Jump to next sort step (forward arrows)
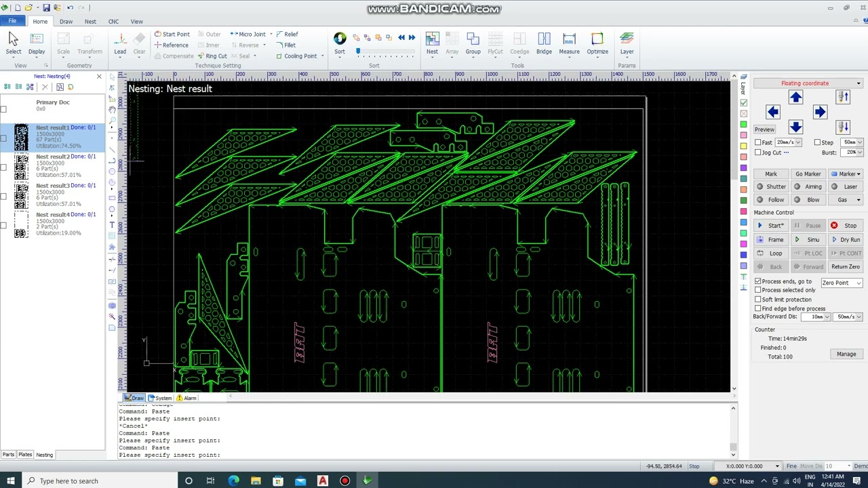Image resolution: width=868 pixels, height=488 pixels. 412,37
